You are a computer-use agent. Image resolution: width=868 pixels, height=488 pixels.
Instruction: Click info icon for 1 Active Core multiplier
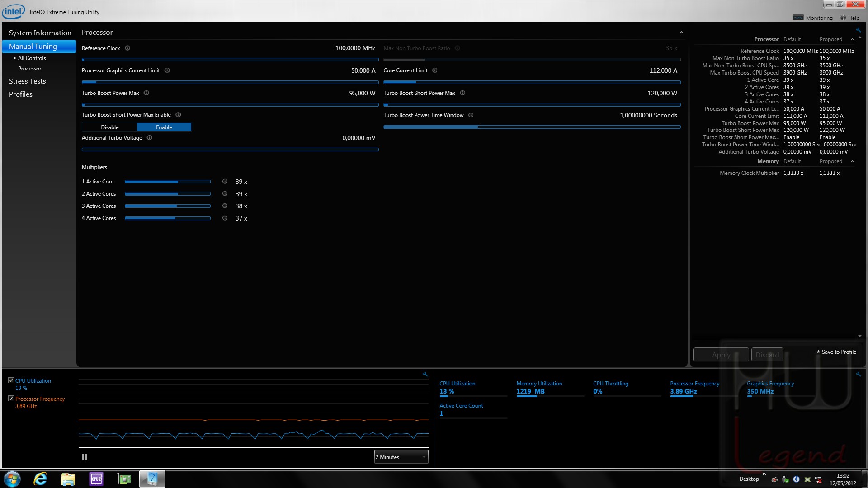point(225,182)
